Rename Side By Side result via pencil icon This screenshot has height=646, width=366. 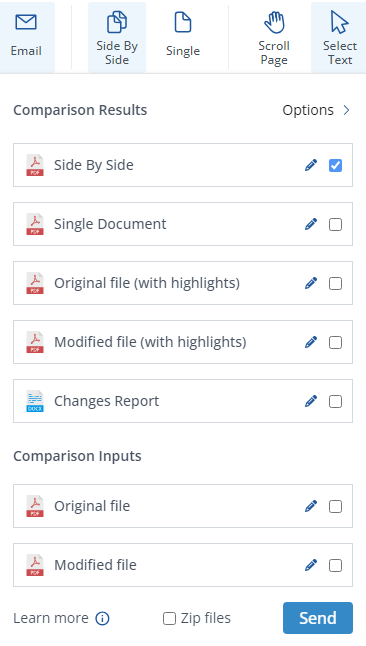click(x=311, y=165)
